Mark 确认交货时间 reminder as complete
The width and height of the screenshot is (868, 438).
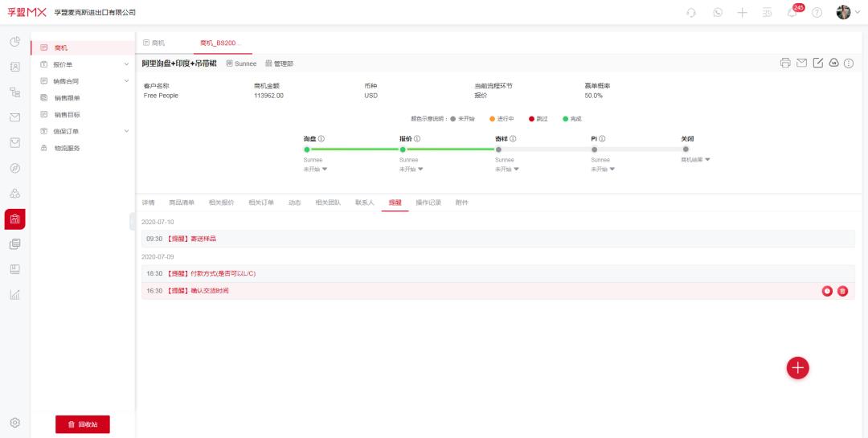pos(827,291)
